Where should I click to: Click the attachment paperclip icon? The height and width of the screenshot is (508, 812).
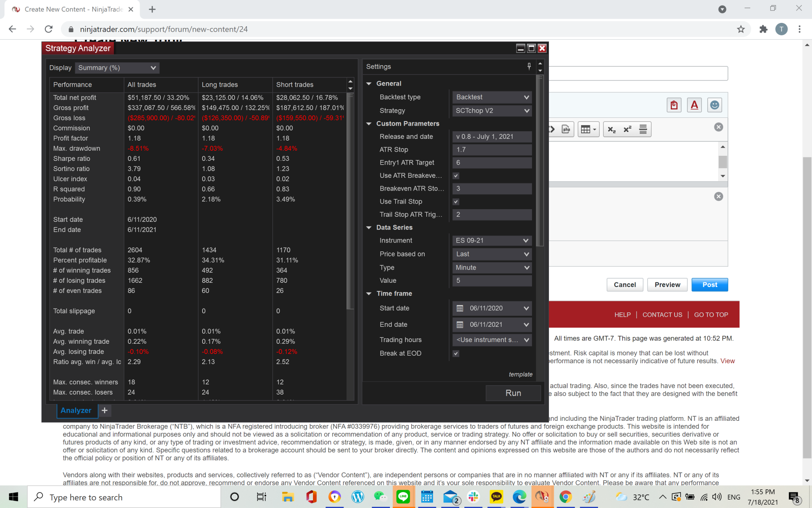(674, 105)
